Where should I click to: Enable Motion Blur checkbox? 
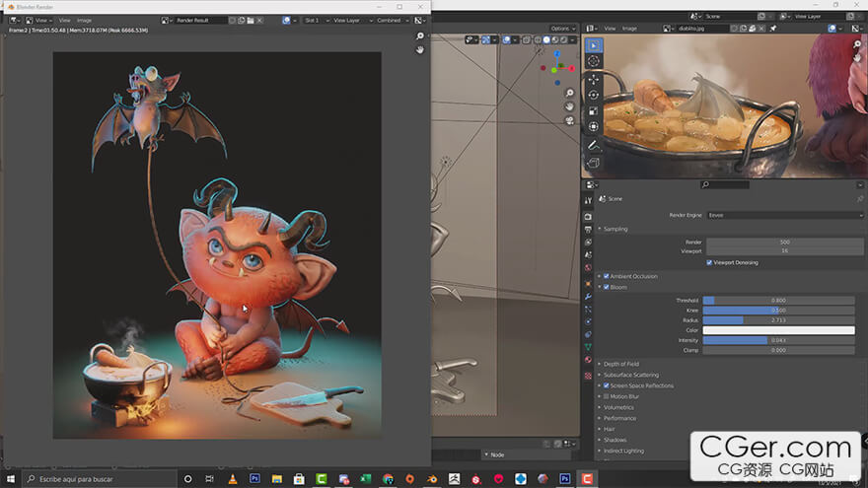pyautogui.click(x=607, y=396)
